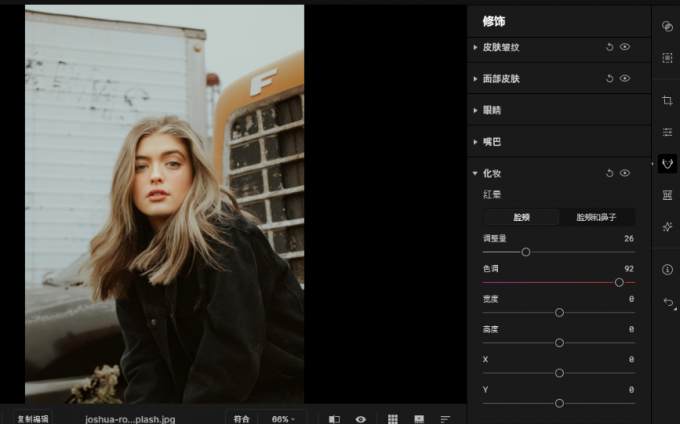Screen dimensions: 680x424
Task: Click the undo history arrow icon
Action: pyautogui.click(x=667, y=301)
